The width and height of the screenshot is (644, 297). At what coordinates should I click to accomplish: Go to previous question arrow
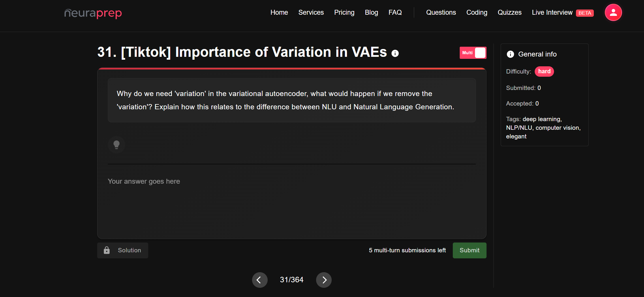coord(260,280)
